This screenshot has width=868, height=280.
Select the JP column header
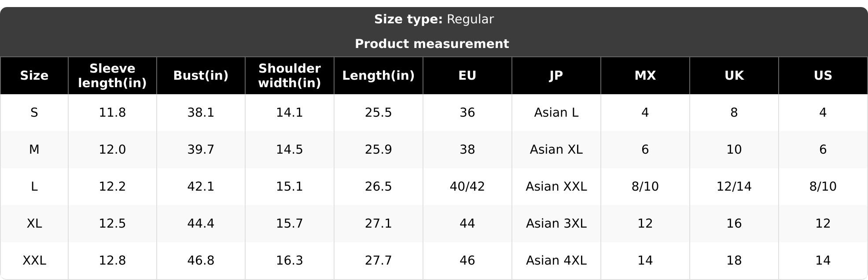tap(556, 76)
